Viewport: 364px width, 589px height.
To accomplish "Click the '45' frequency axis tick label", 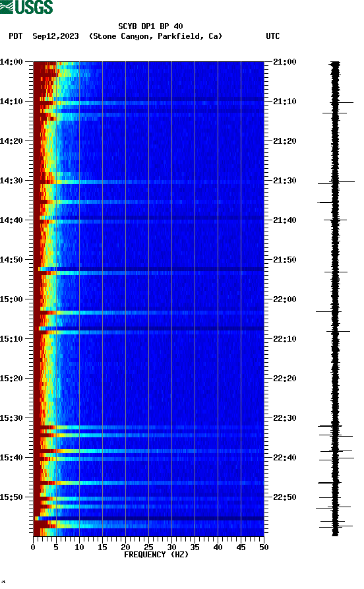I will click(241, 547).
